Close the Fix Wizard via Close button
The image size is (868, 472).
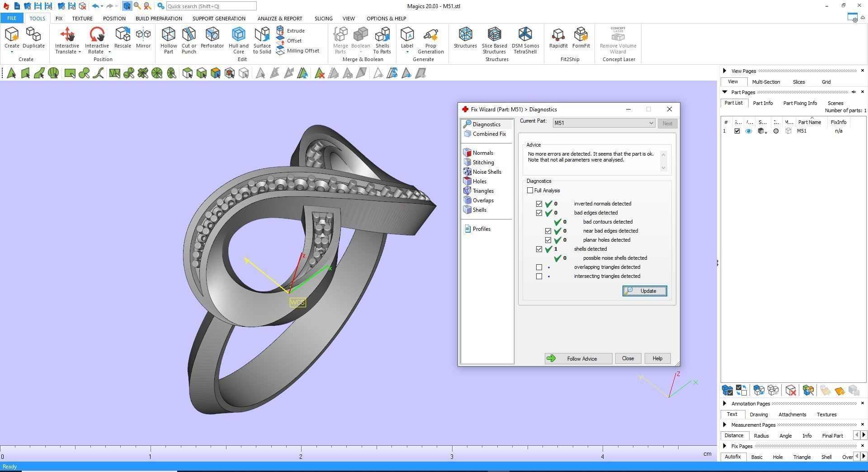tap(627, 358)
